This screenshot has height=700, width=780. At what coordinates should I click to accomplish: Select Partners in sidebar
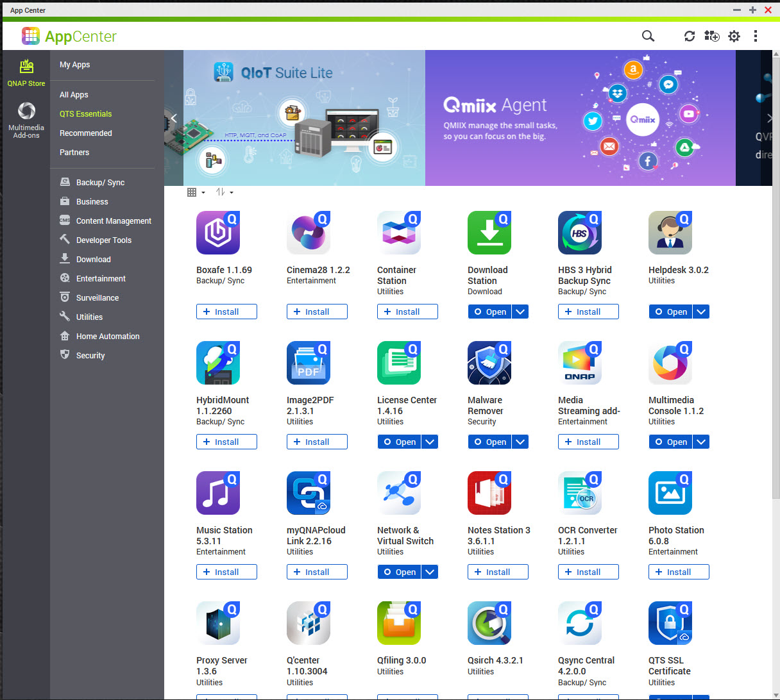coord(74,153)
